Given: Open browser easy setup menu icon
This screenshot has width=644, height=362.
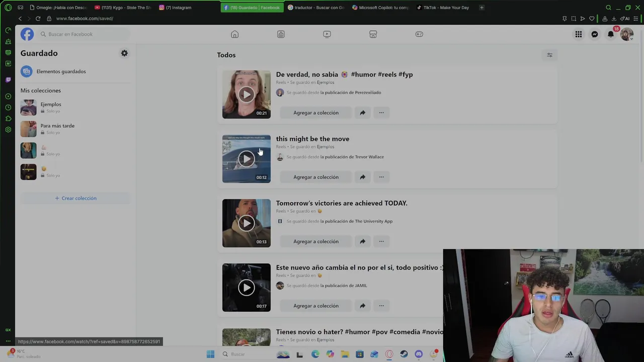Looking at the screenshot, I should click(x=636, y=19).
